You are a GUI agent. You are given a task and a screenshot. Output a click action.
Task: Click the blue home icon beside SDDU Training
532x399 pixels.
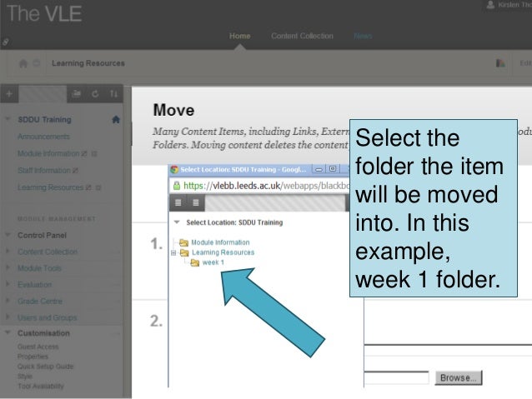[x=116, y=119]
